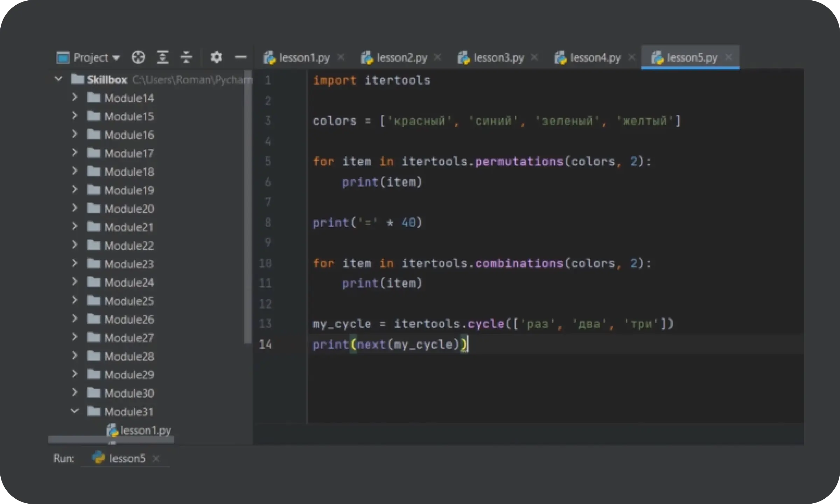840x504 pixels.
Task: Select the Module27 folder
Action: click(x=128, y=338)
